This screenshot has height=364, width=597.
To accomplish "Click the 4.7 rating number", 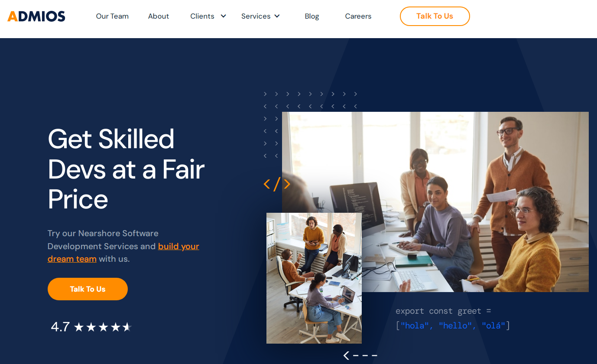I will [x=60, y=327].
